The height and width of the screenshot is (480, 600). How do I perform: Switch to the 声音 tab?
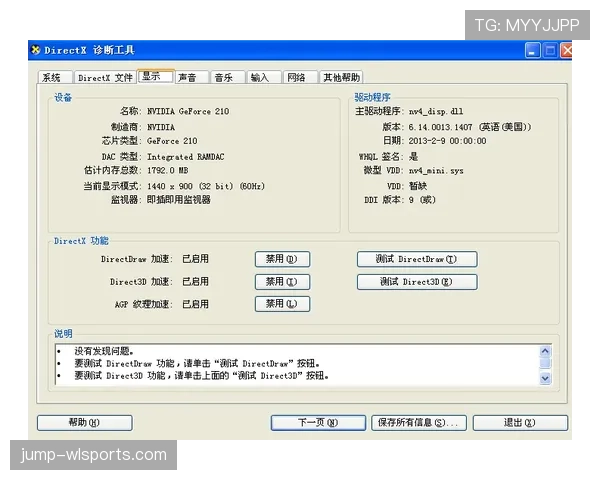[x=192, y=78]
